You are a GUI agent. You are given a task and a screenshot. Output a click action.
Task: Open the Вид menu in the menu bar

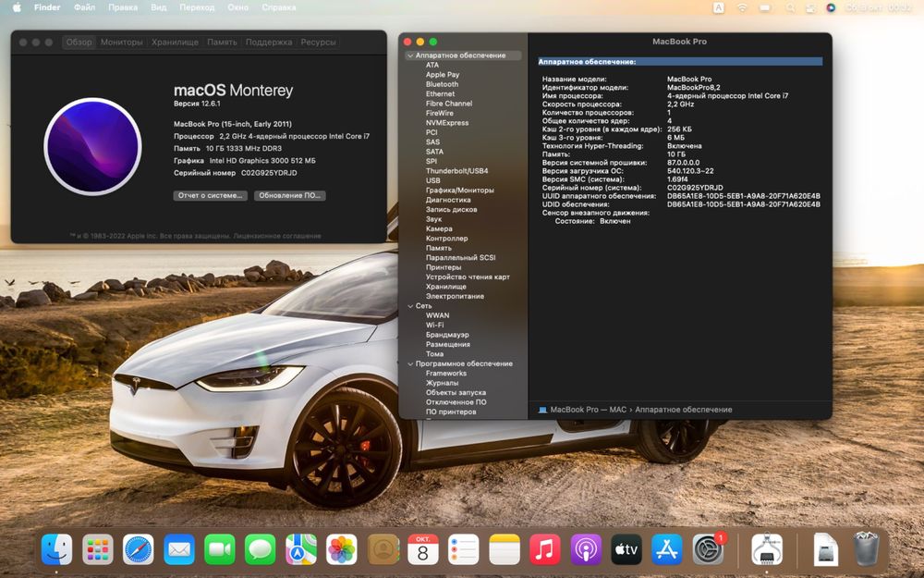pyautogui.click(x=159, y=7)
